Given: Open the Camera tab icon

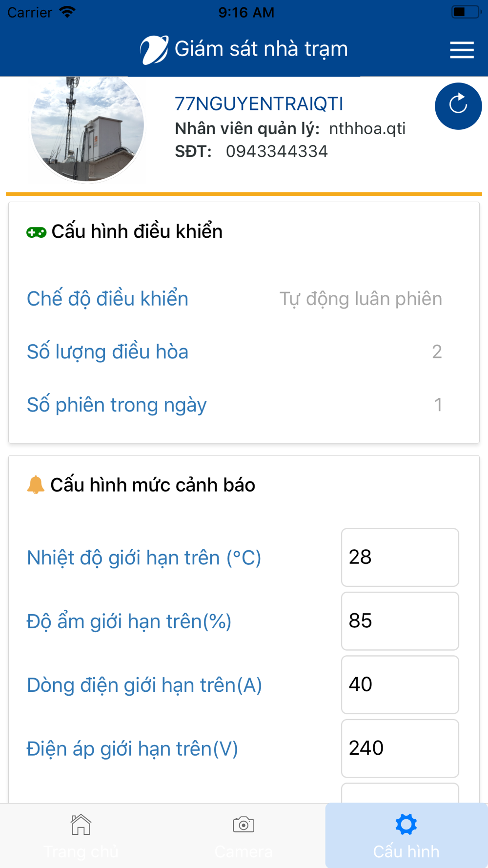Looking at the screenshot, I should point(244,825).
